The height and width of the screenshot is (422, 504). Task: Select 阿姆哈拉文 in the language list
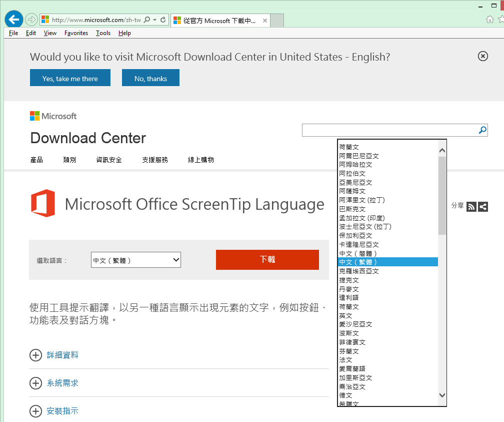(x=388, y=165)
